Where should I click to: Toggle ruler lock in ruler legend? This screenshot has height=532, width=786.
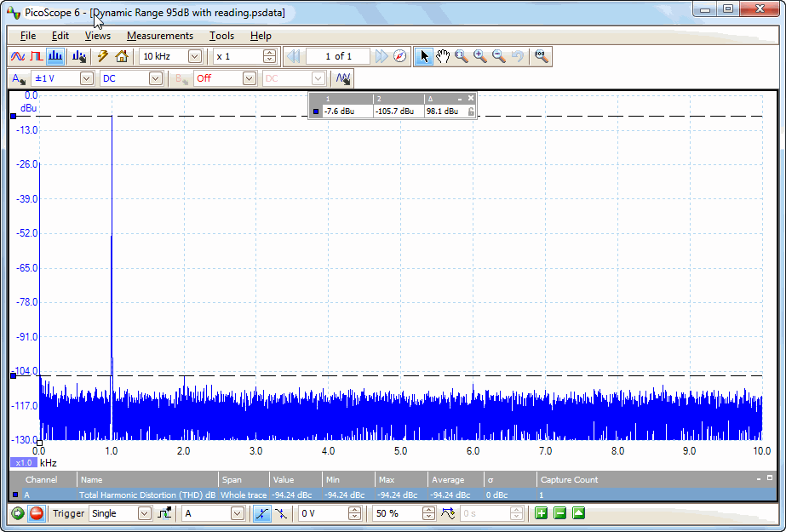point(471,111)
